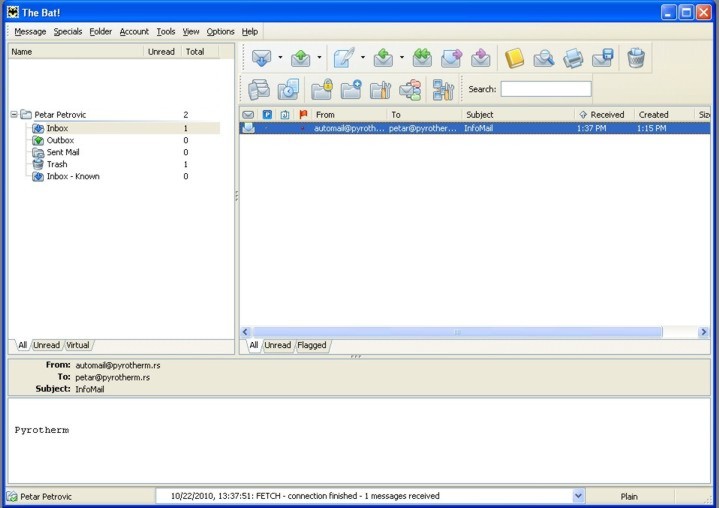719x508 pixels.
Task: Open the Tools menu
Action: point(166,32)
